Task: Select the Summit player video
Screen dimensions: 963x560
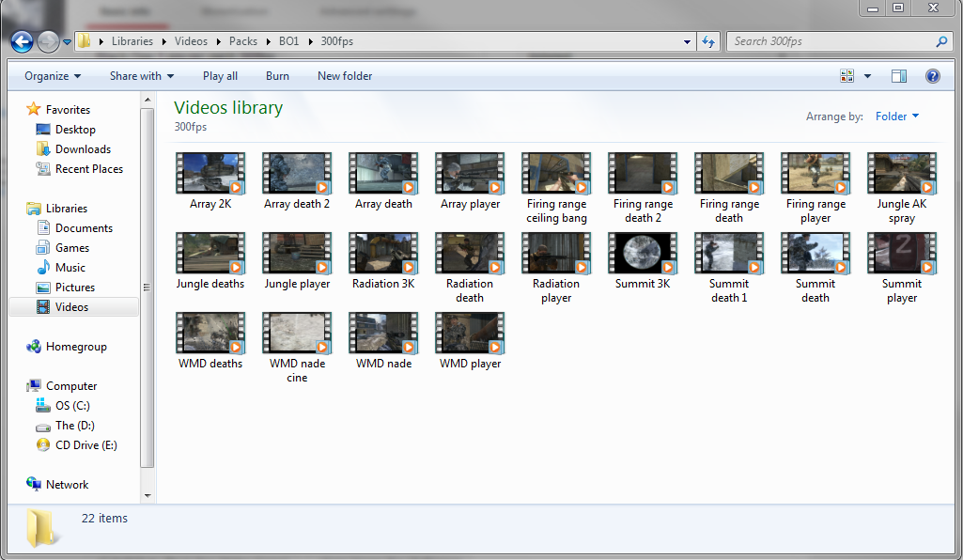Action: [x=902, y=269]
